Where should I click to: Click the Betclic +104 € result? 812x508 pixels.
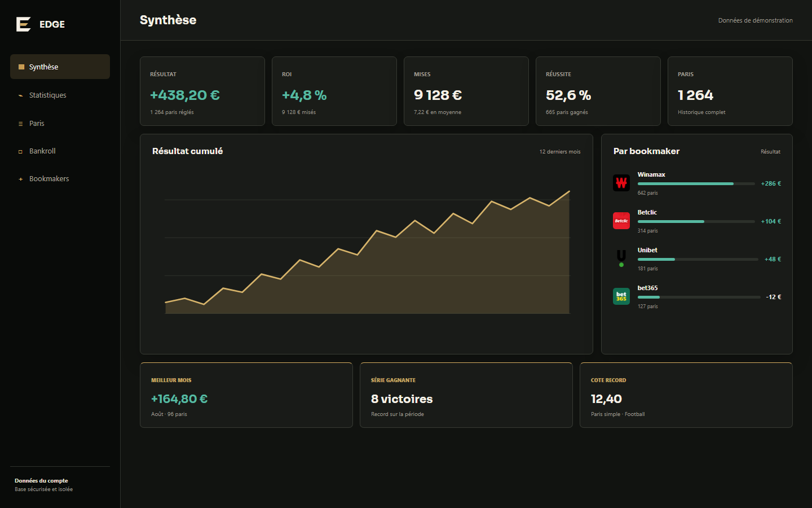pos(771,222)
